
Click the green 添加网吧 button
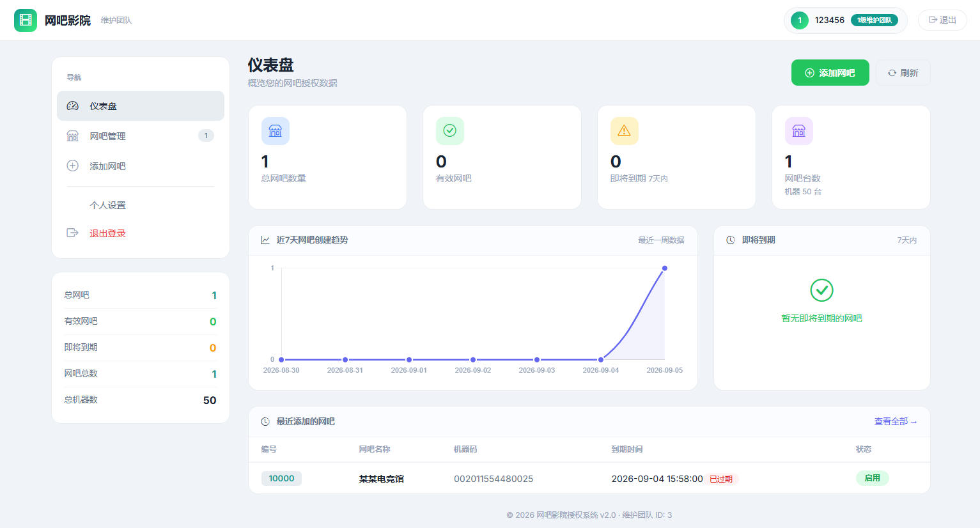coord(830,73)
